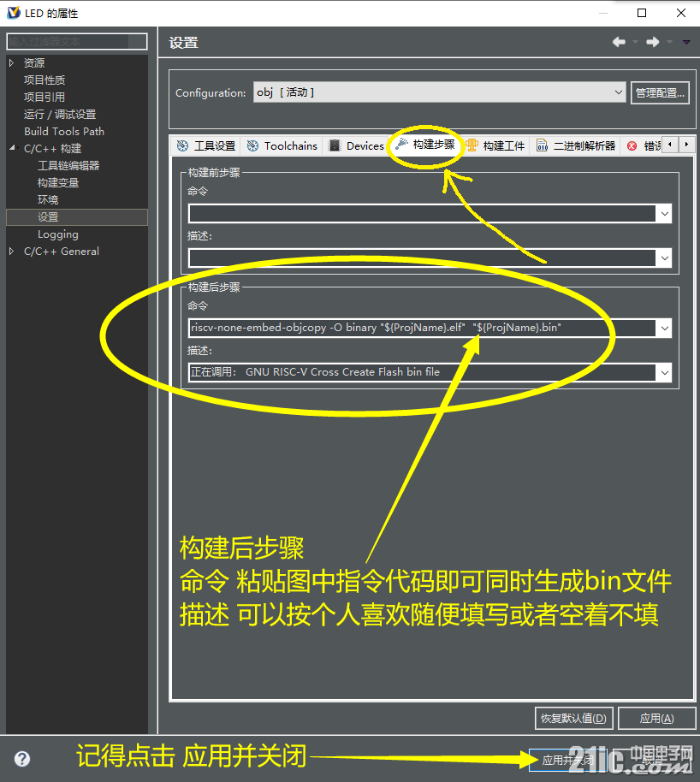Screen dimensions: 700x782
Task: Select Build Tools Path in the tree
Action: (64, 131)
